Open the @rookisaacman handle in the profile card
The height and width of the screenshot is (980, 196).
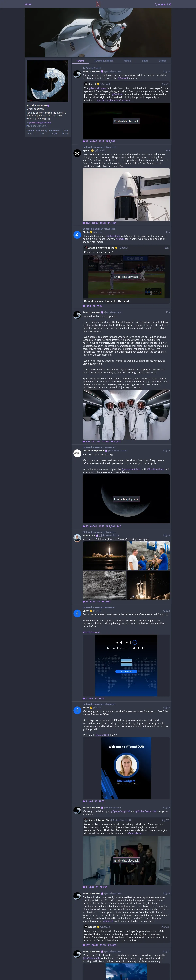[35, 109]
